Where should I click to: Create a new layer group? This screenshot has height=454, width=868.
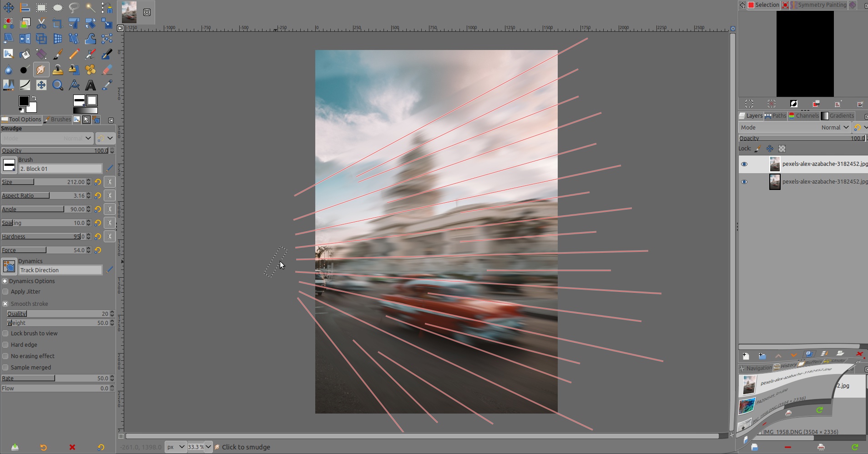click(x=762, y=356)
